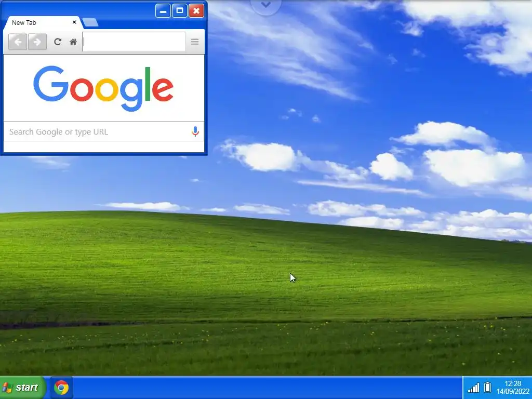This screenshot has height=399, width=532.
Task: Start voice search with the microphone icon
Action: pyautogui.click(x=195, y=131)
